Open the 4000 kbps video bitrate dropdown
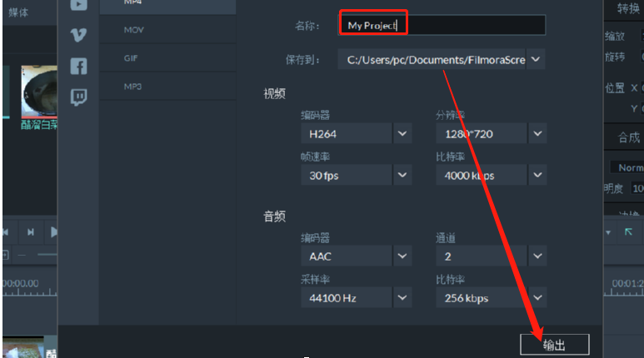 point(537,176)
